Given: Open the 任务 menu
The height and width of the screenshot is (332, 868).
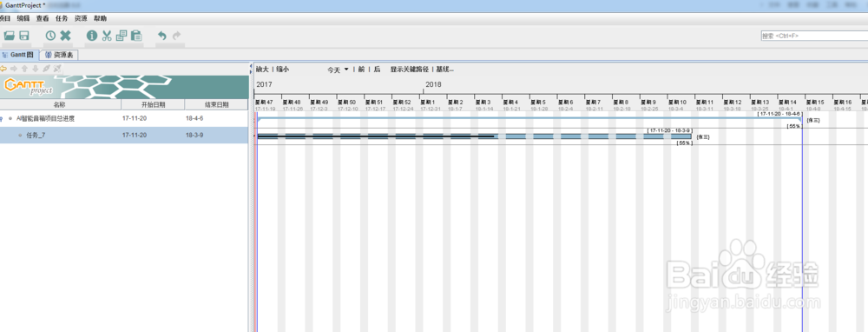Looking at the screenshot, I should click(x=62, y=18).
